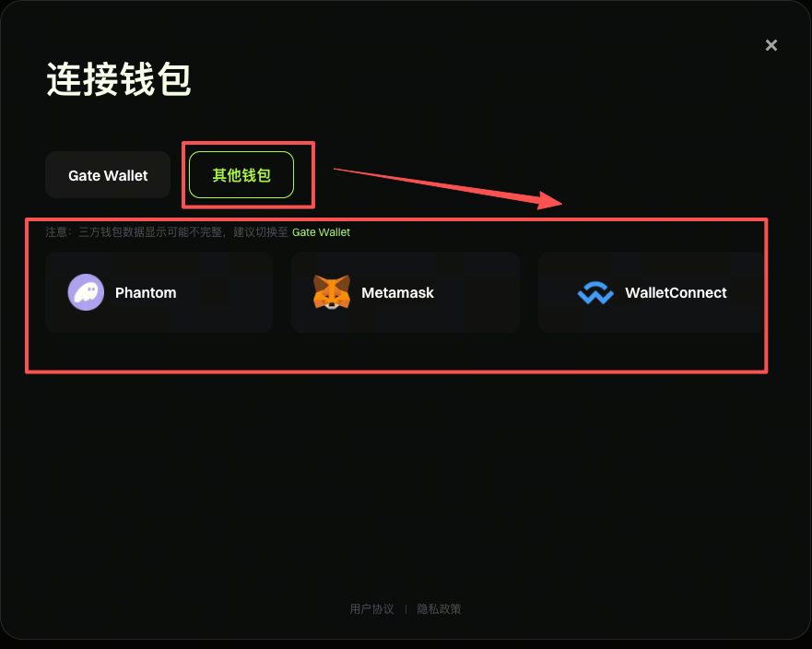Close the connect wallet dialog

[771, 45]
